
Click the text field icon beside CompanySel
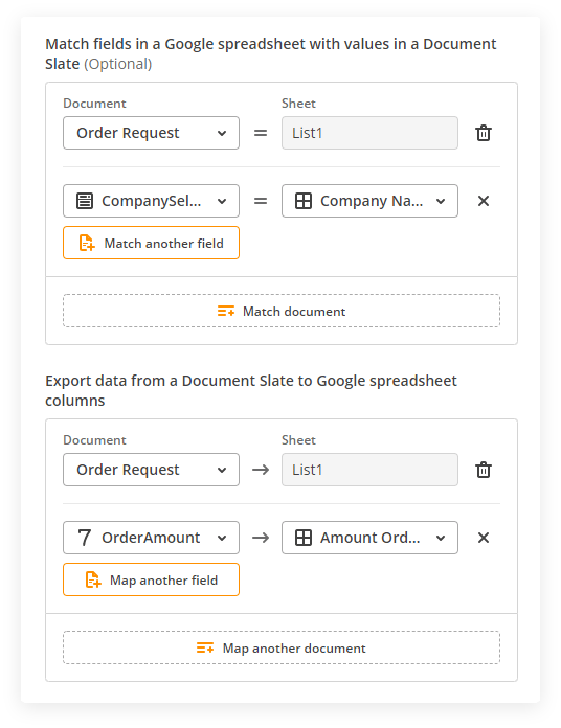pyautogui.click(x=85, y=201)
